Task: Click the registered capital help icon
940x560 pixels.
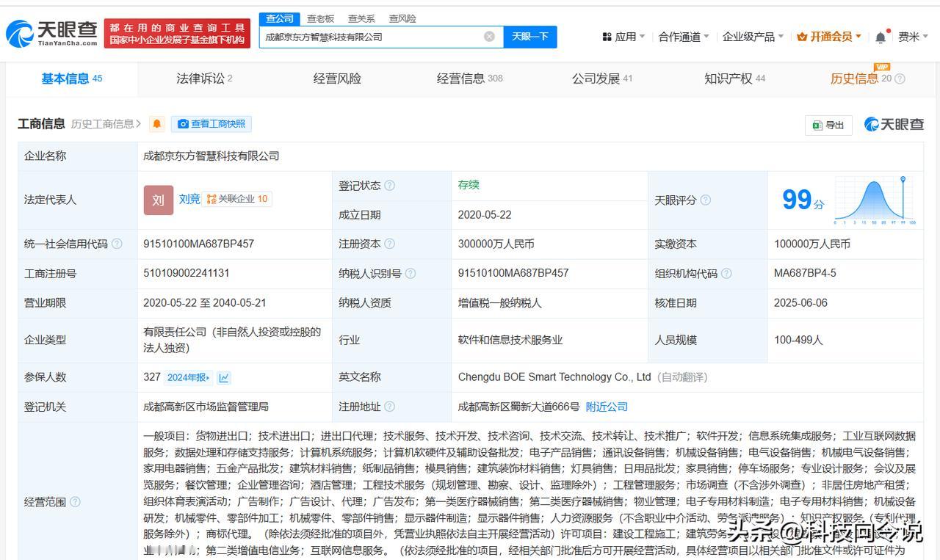Action: tap(389, 244)
